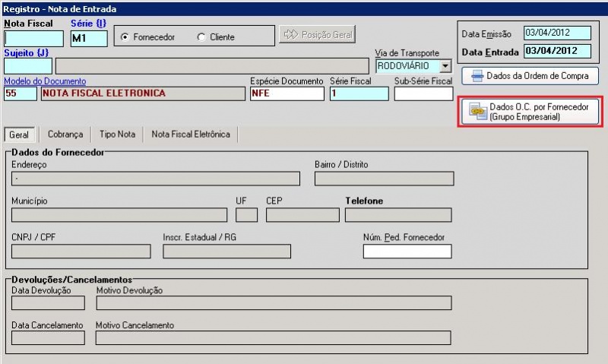Switch to the Tipo Nota tab

point(117,135)
